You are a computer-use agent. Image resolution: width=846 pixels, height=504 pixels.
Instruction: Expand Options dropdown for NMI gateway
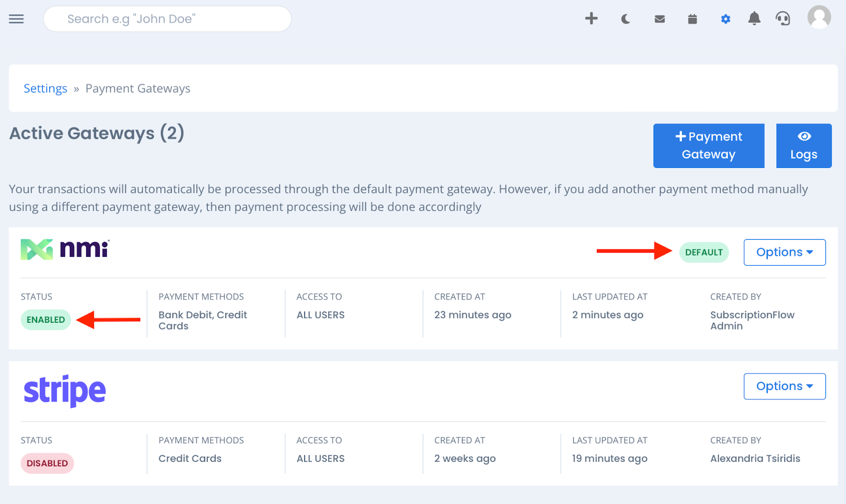coord(785,253)
